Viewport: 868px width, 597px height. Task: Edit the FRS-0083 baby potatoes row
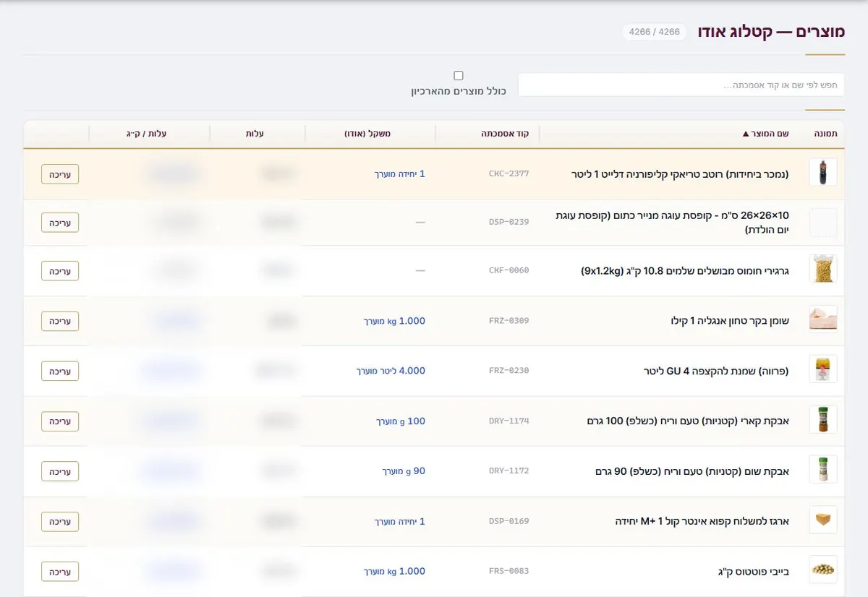pos(60,572)
